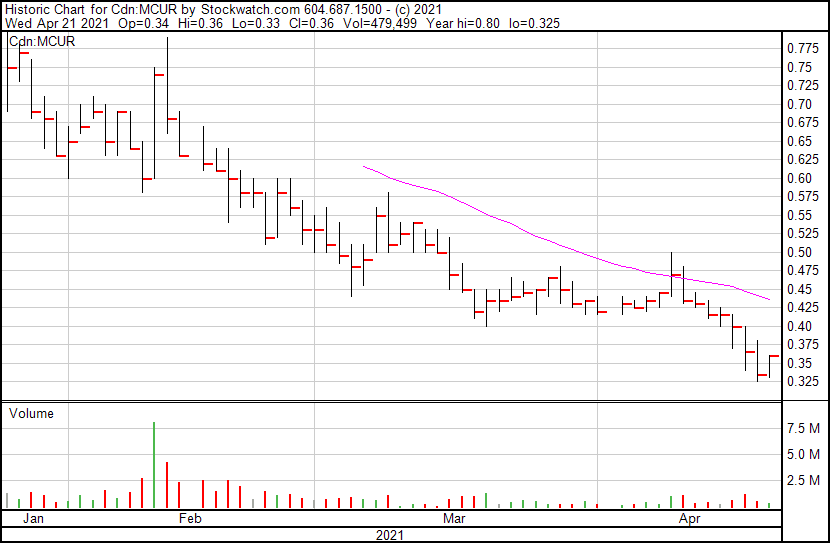The image size is (830, 543).
Task: Click the year lo=0.325 value
Action: (x=534, y=23)
